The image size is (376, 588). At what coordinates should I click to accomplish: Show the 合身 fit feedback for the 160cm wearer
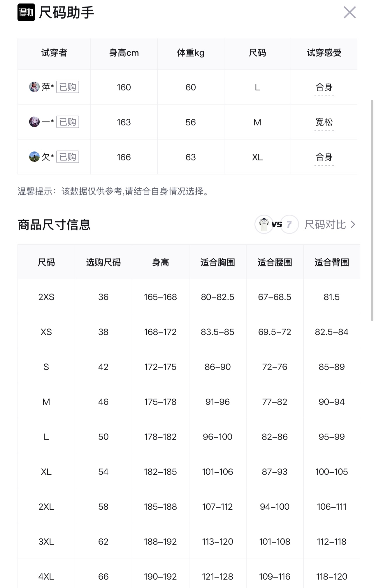[x=324, y=87]
